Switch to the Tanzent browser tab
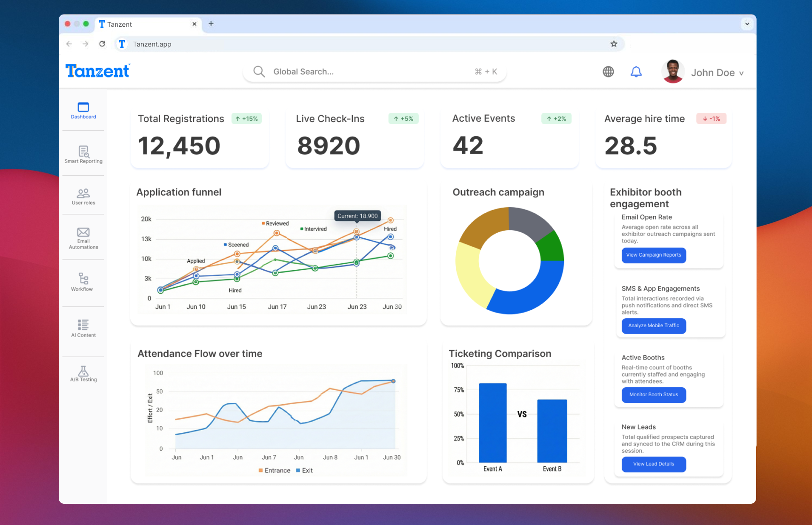This screenshot has width=812, height=525. tap(141, 24)
